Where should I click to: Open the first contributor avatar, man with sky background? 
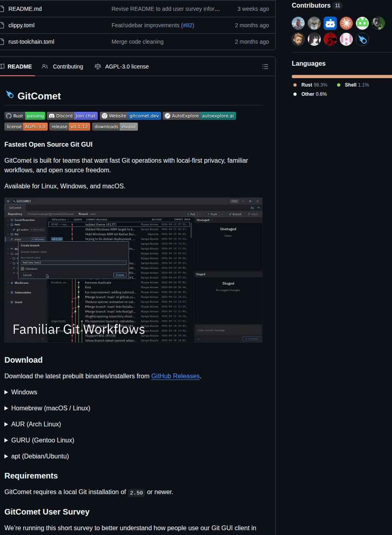click(298, 23)
